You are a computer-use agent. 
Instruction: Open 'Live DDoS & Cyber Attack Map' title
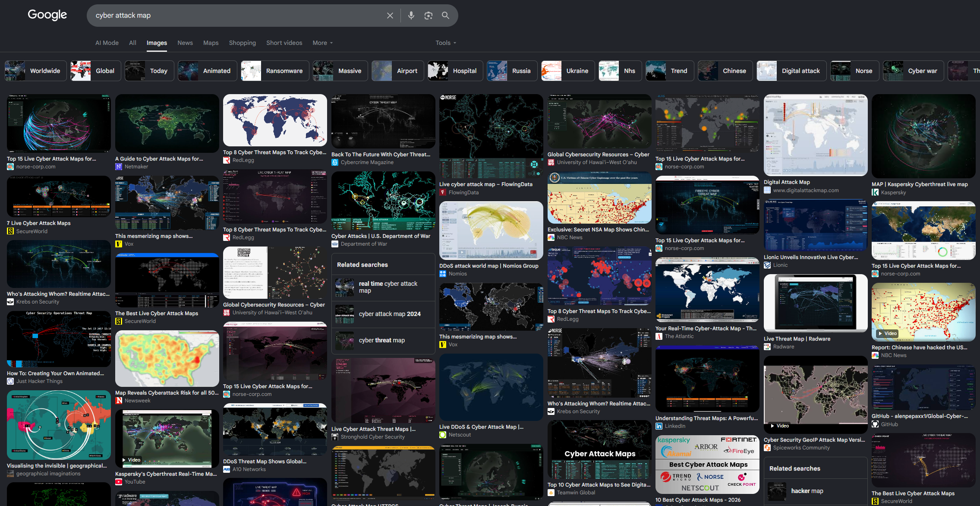pyautogui.click(x=482, y=427)
